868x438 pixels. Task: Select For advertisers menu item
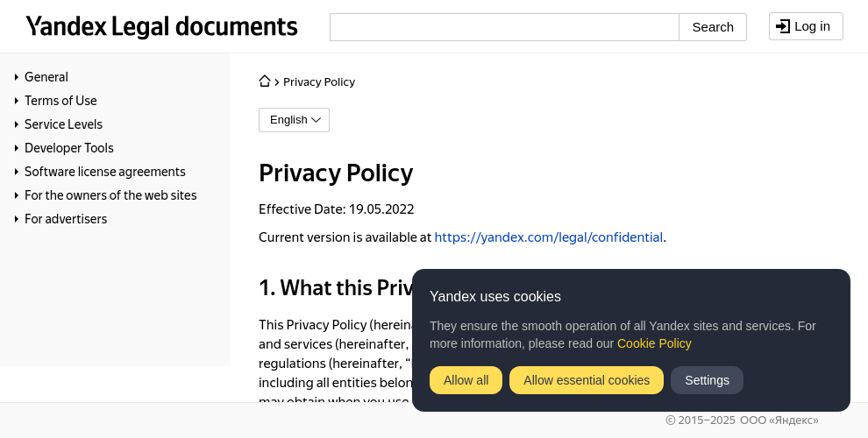(66, 220)
